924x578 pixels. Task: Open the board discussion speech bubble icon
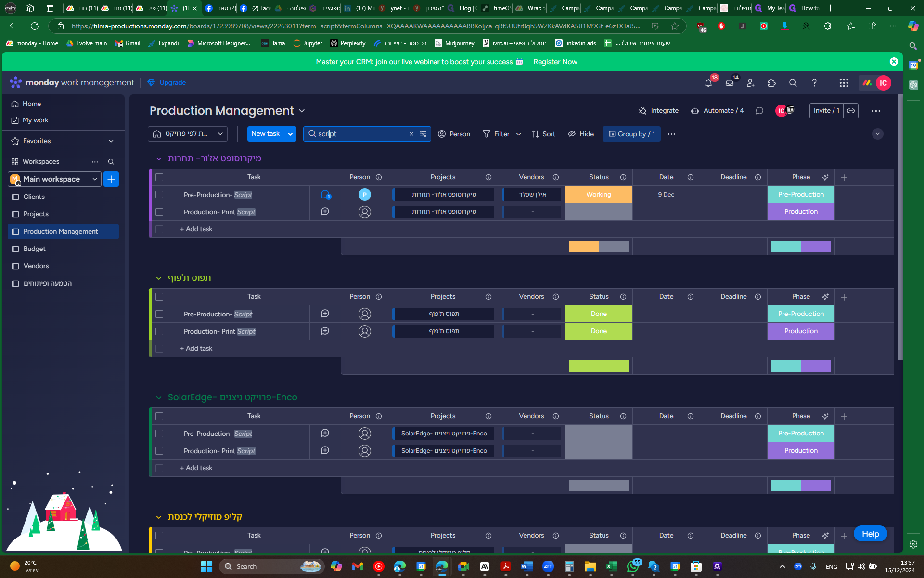tap(759, 111)
